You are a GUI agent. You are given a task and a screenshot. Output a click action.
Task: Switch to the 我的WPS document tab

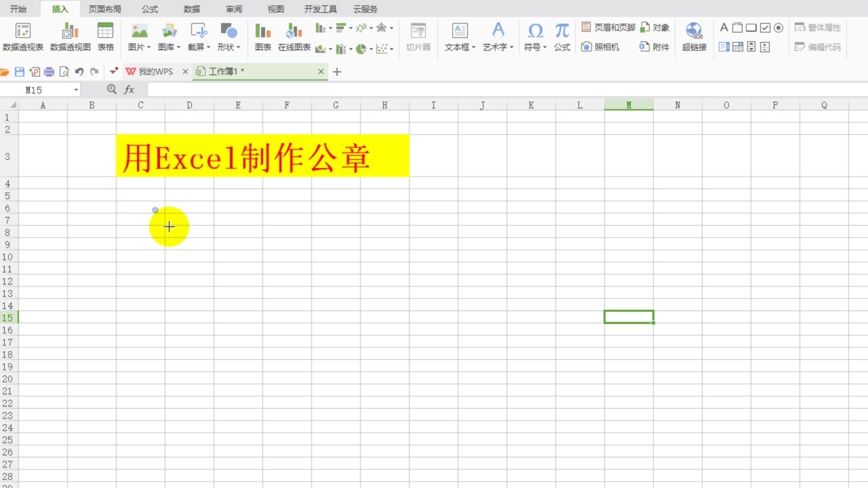[155, 72]
